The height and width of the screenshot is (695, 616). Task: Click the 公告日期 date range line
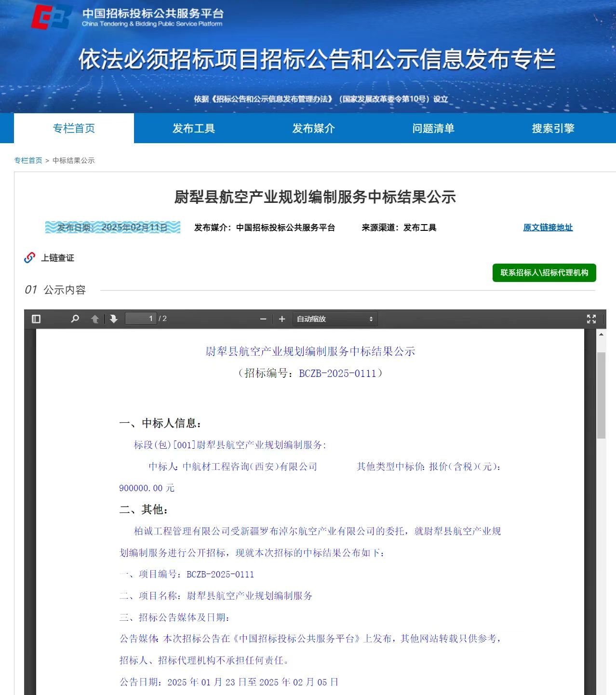pyautogui.click(x=229, y=682)
